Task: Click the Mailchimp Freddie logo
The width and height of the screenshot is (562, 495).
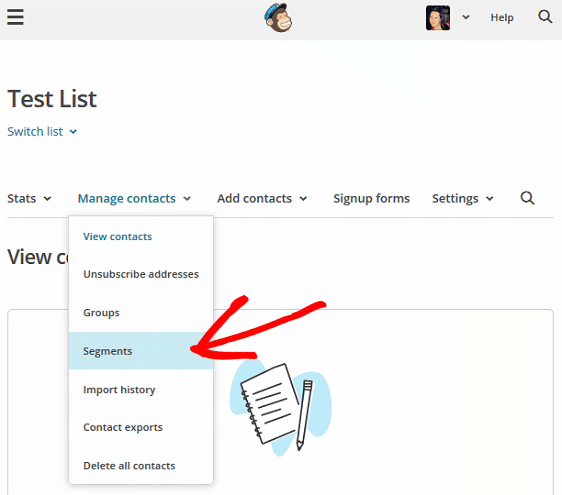Action: (278, 18)
